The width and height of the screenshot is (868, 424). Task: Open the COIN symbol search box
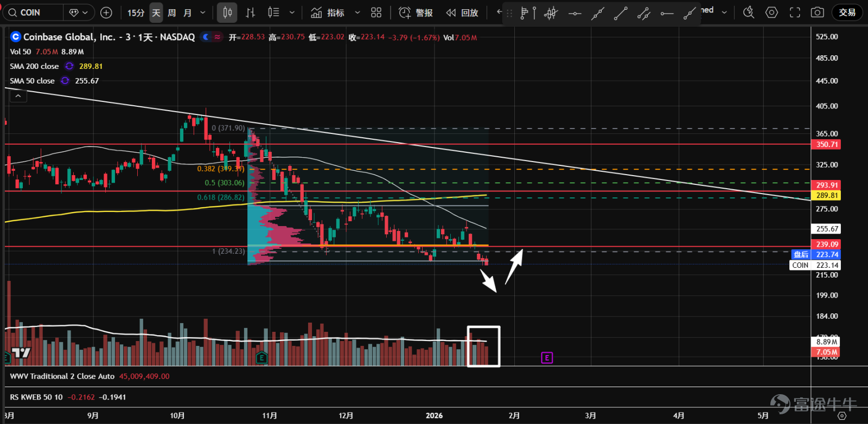[x=34, y=12]
